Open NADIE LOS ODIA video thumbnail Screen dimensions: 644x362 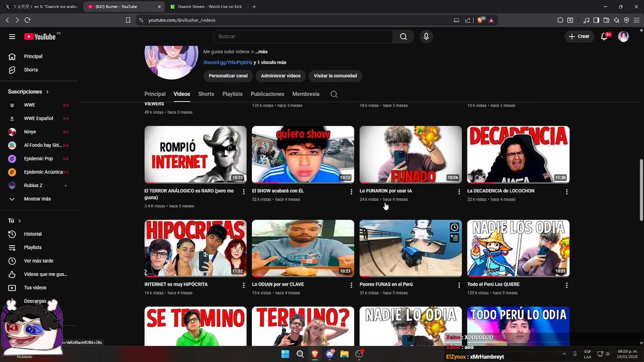coord(518,248)
